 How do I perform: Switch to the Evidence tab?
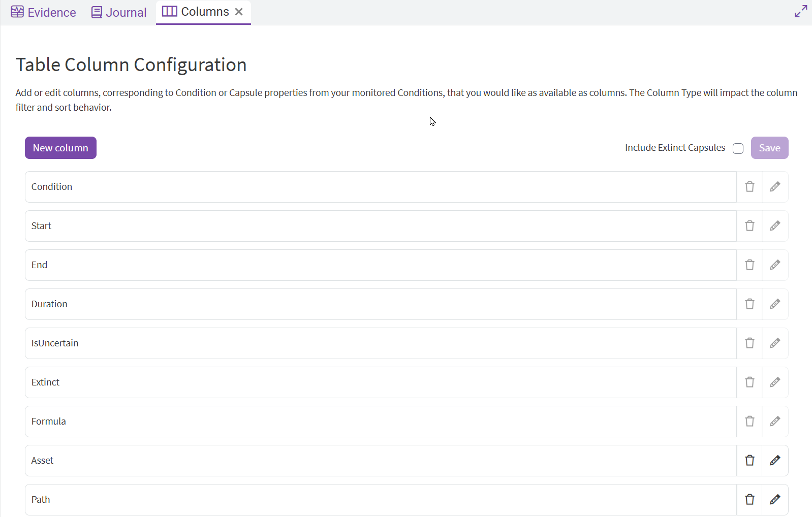[x=44, y=12]
